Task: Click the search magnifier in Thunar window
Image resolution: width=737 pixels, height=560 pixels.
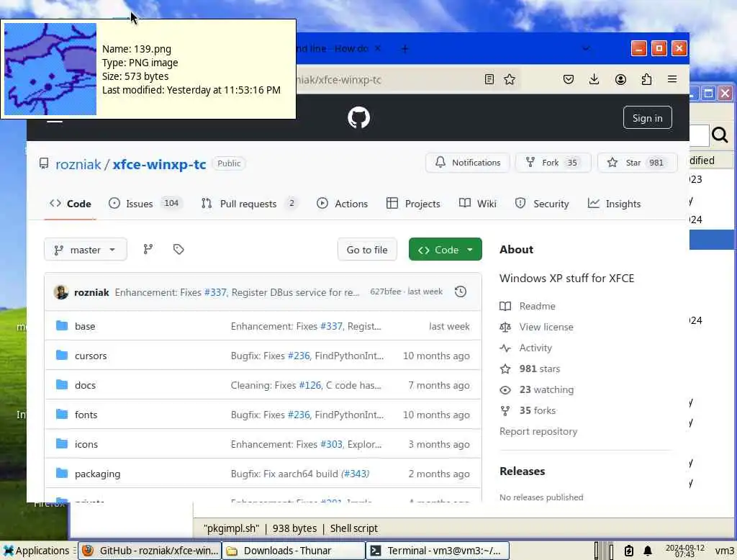Action: (x=720, y=135)
